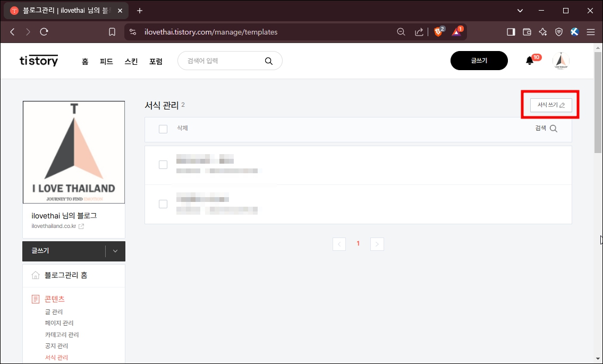Viewport: 603px width, 364px height.
Task: Click the black 글쓰기 button
Action: [479, 61]
